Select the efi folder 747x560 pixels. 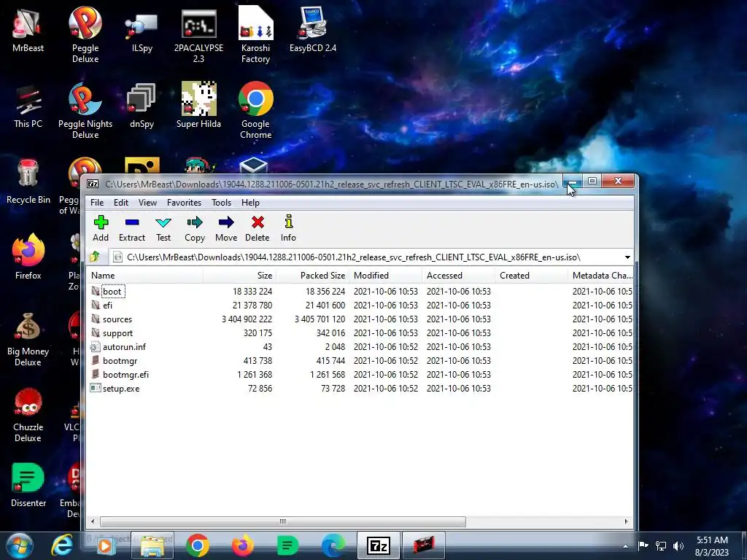[108, 306]
